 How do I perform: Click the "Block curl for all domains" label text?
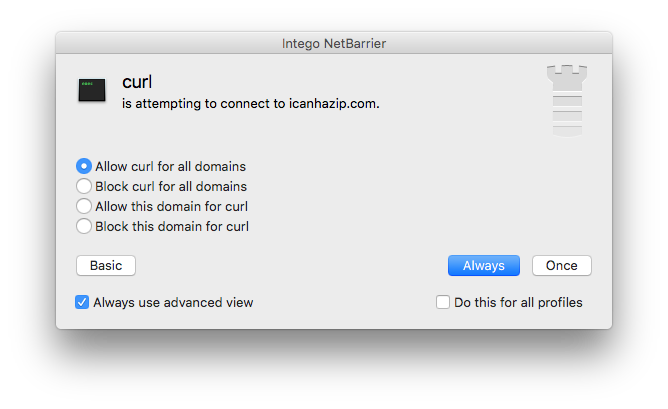tap(171, 186)
